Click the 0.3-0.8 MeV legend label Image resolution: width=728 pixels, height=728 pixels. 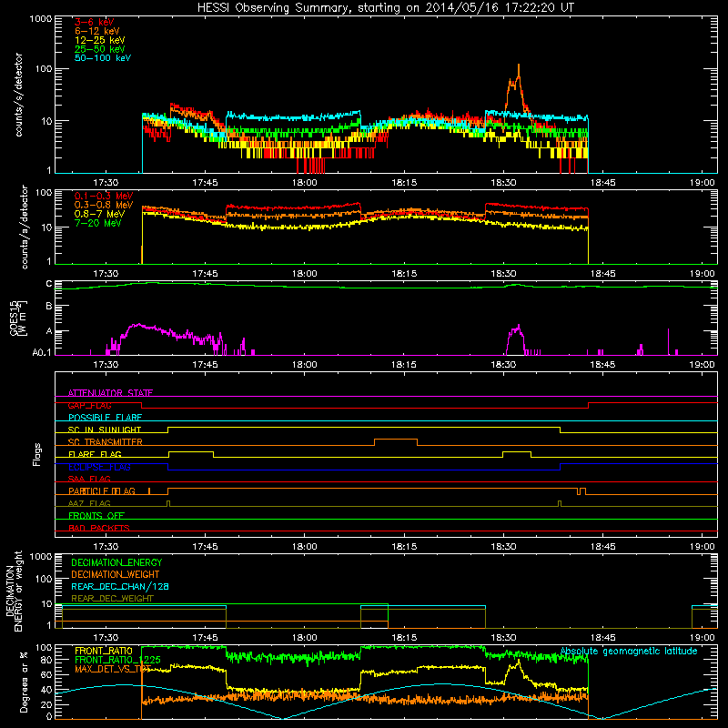(104, 206)
